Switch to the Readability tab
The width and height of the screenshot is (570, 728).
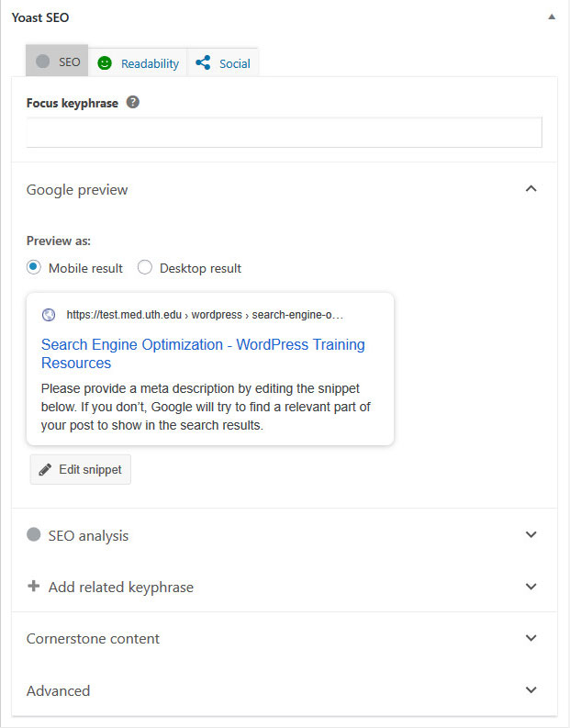pyautogui.click(x=138, y=62)
